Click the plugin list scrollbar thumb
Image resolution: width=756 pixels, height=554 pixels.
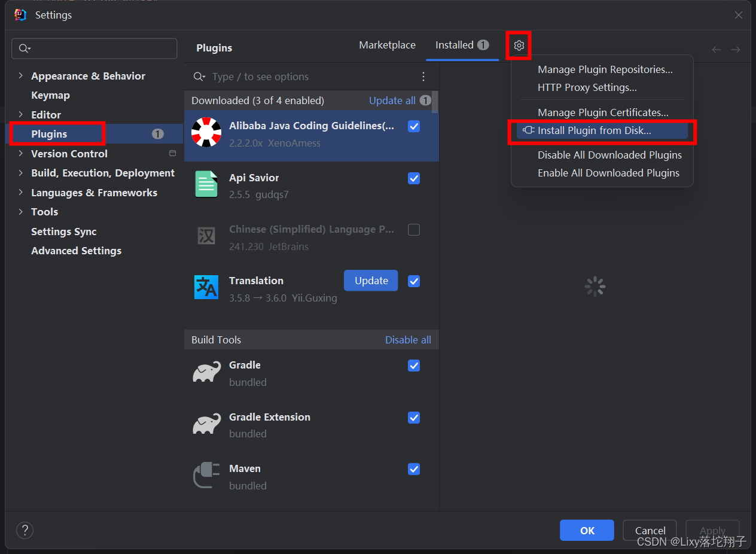click(435, 102)
